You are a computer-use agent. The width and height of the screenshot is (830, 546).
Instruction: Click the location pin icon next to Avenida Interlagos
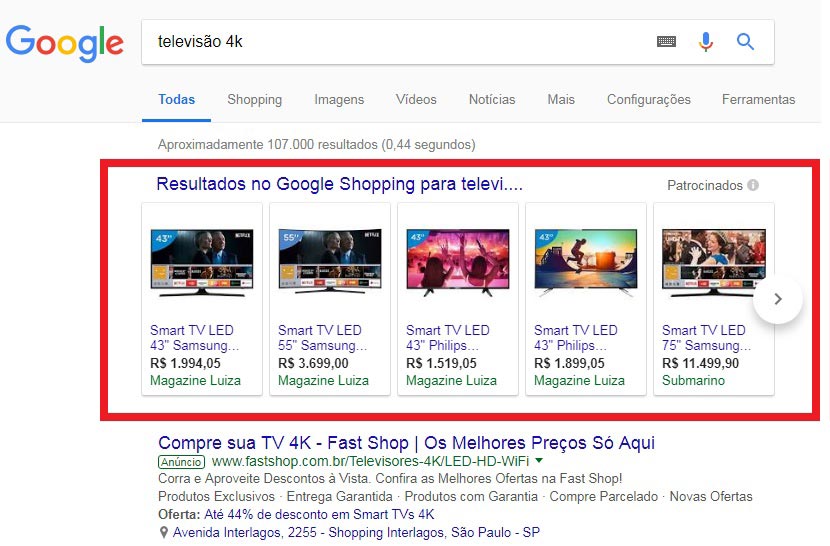pos(164,532)
